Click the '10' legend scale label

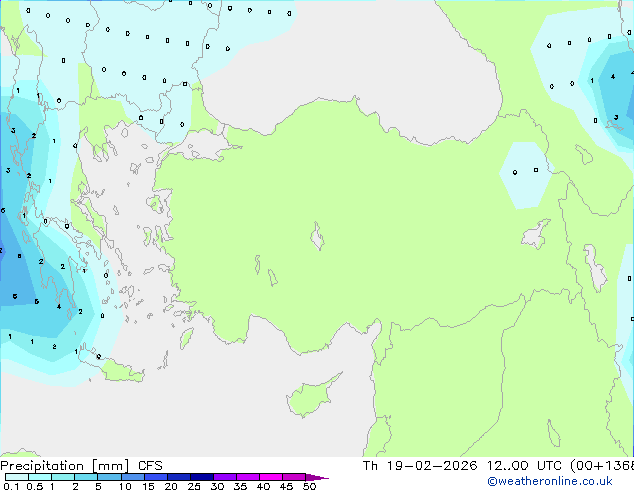(x=125, y=486)
